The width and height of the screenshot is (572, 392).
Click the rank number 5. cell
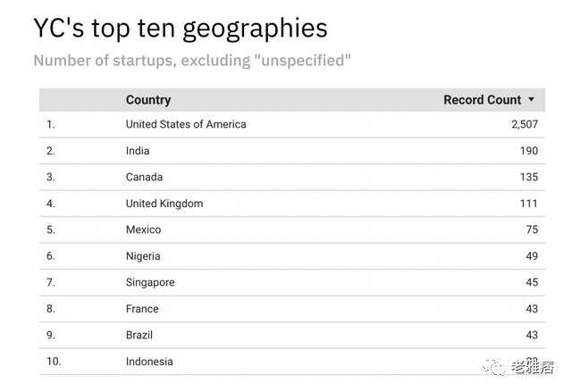pyautogui.click(x=51, y=229)
